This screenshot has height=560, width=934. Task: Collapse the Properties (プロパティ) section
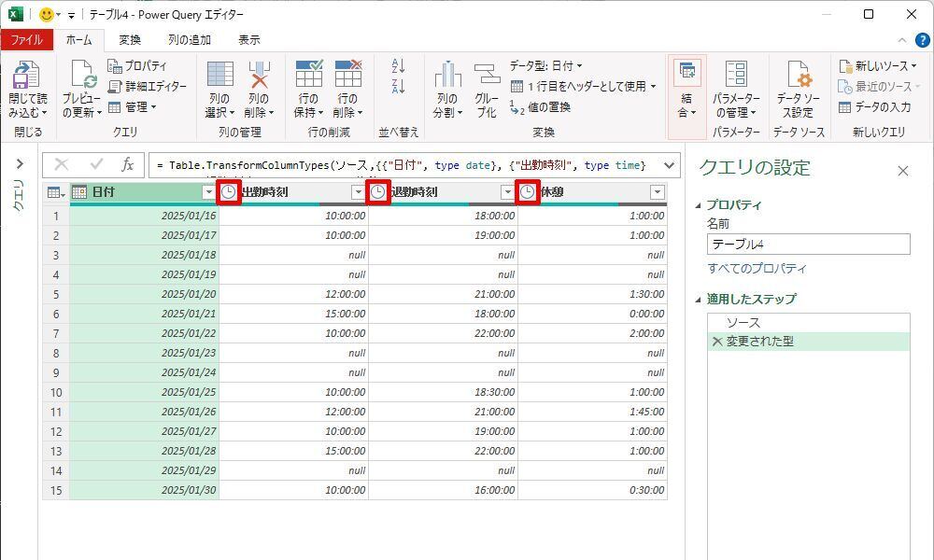(698, 205)
